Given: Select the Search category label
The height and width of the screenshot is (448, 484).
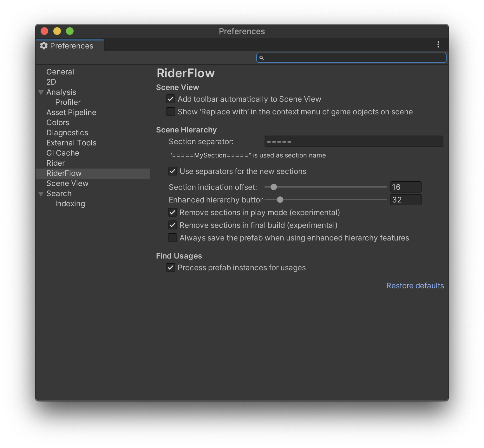Looking at the screenshot, I should [59, 194].
